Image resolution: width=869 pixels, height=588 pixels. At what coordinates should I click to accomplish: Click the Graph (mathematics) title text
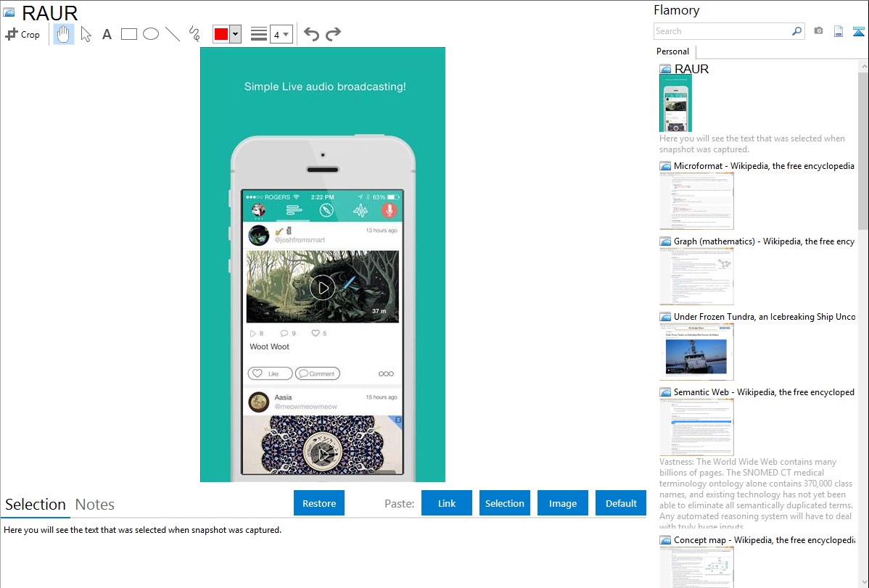[764, 241]
